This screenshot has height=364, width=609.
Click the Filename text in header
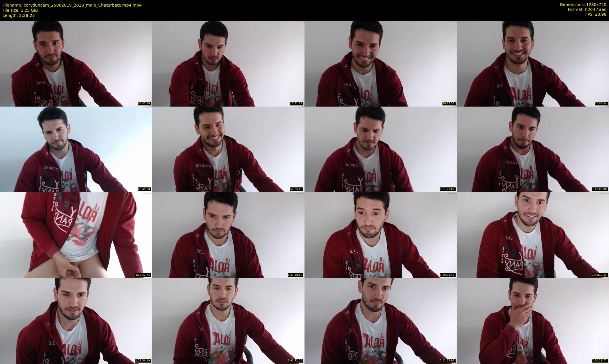coord(72,5)
